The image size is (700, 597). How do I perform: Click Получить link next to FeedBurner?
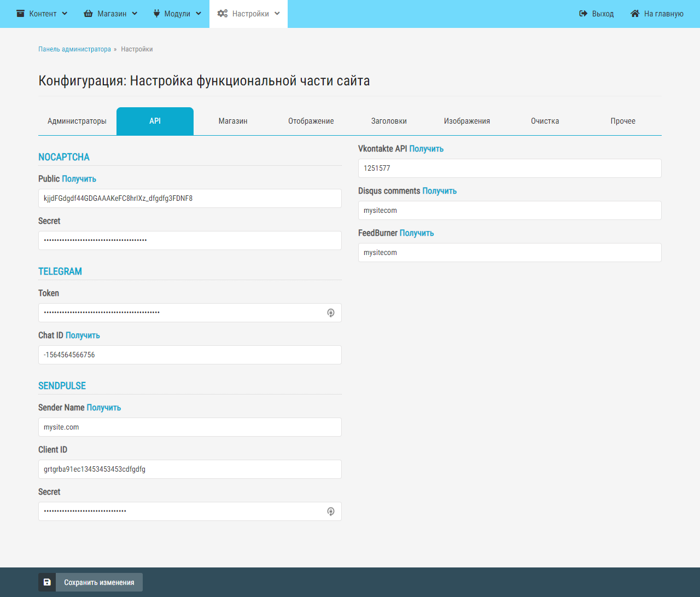(417, 233)
